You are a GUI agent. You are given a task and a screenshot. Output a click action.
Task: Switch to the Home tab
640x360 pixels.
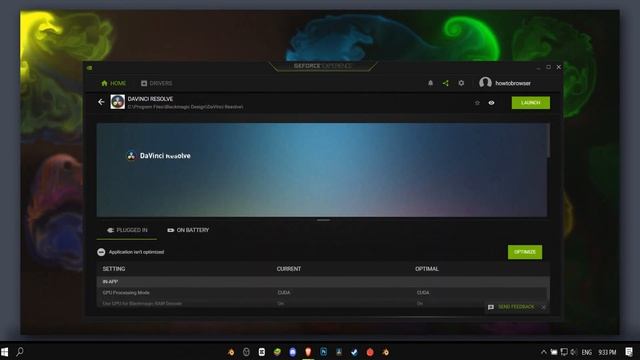coord(113,83)
